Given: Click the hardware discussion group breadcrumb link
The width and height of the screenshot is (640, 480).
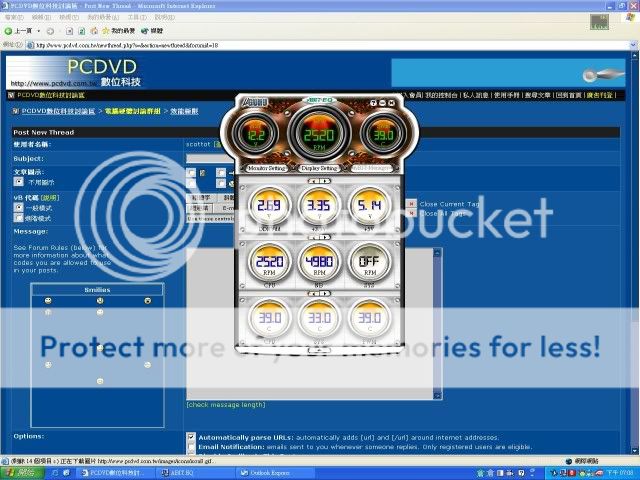Looking at the screenshot, I should tap(132, 111).
